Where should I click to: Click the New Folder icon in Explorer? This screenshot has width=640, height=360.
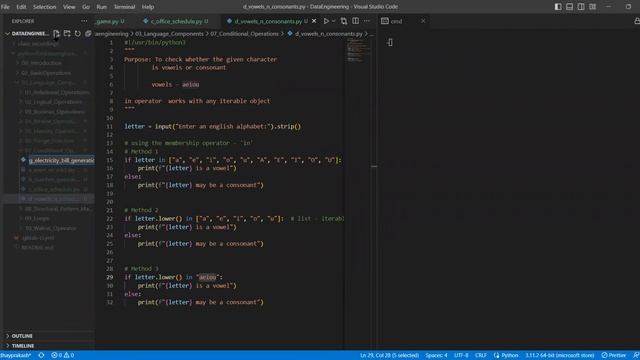coord(67,34)
